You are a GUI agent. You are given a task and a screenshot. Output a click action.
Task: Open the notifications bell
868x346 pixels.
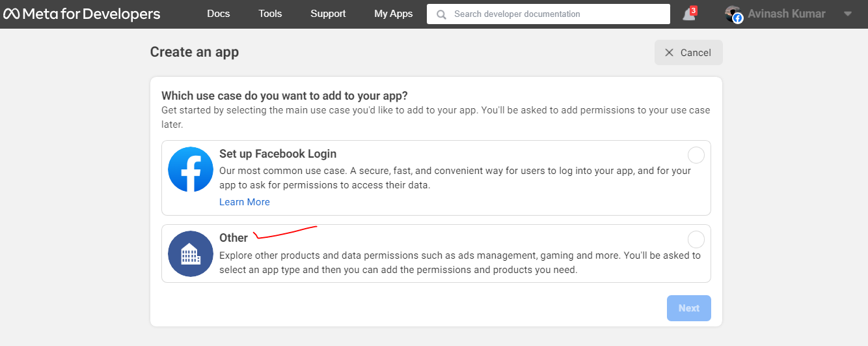(688, 14)
